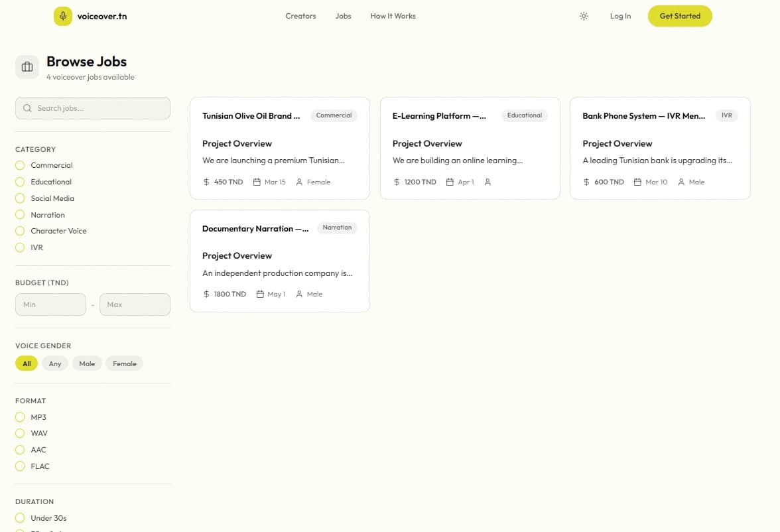Click the voiceover.tn microphone logo icon

(62, 17)
